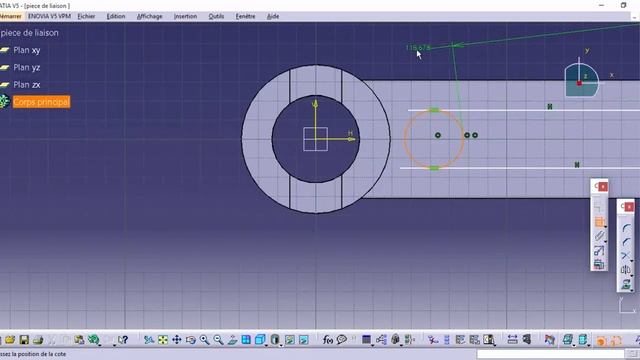Click the Isometric view cube icon
The image size is (640, 360).
260,340
